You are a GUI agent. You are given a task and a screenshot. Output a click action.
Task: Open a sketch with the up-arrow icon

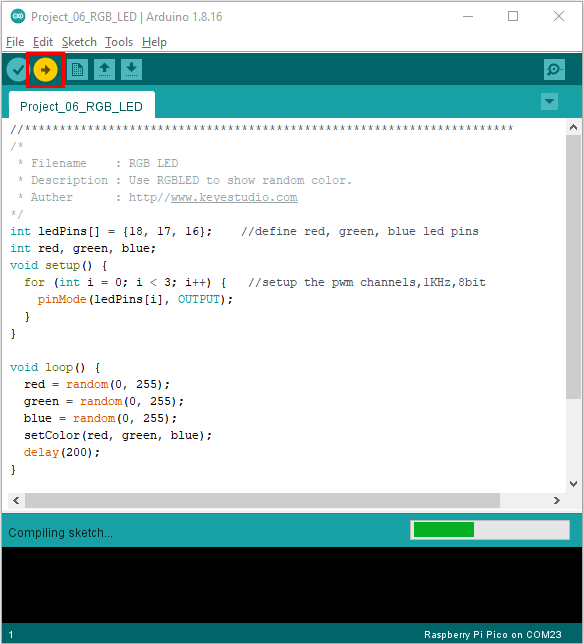point(104,70)
